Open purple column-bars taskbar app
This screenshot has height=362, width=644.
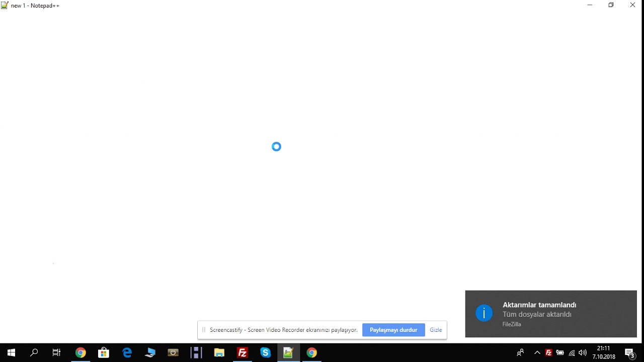196,352
